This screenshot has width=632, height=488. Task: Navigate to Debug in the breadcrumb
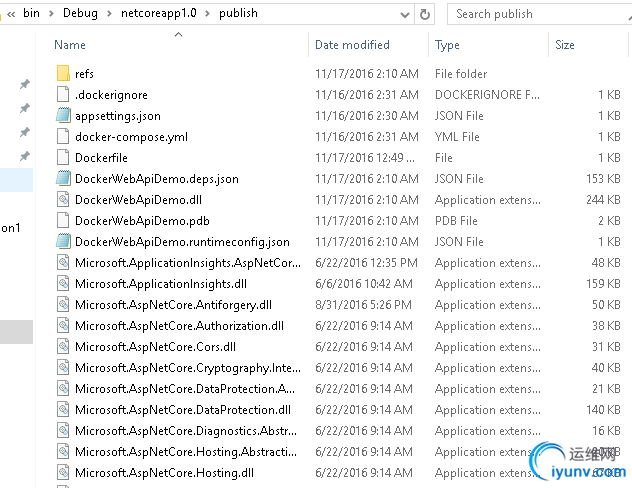tap(80, 13)
